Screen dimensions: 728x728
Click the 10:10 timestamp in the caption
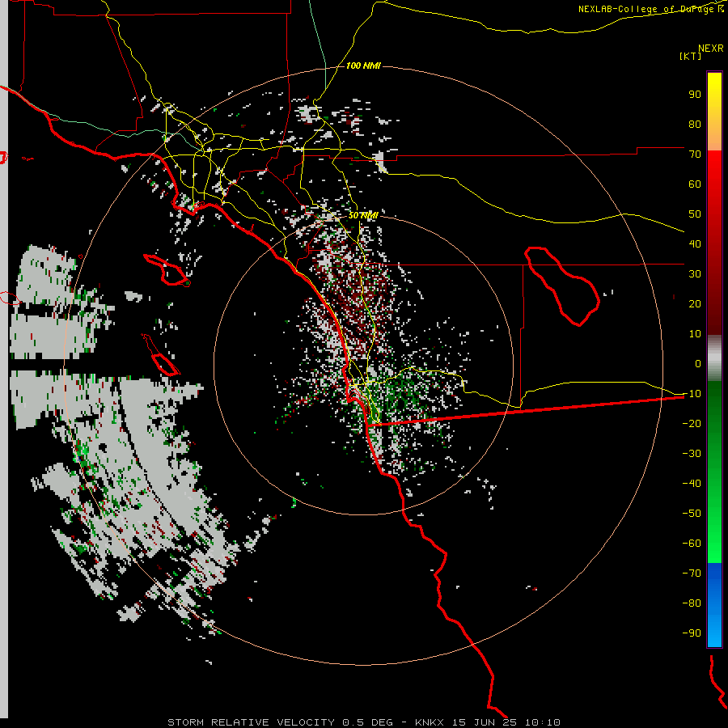pos(542,722)
